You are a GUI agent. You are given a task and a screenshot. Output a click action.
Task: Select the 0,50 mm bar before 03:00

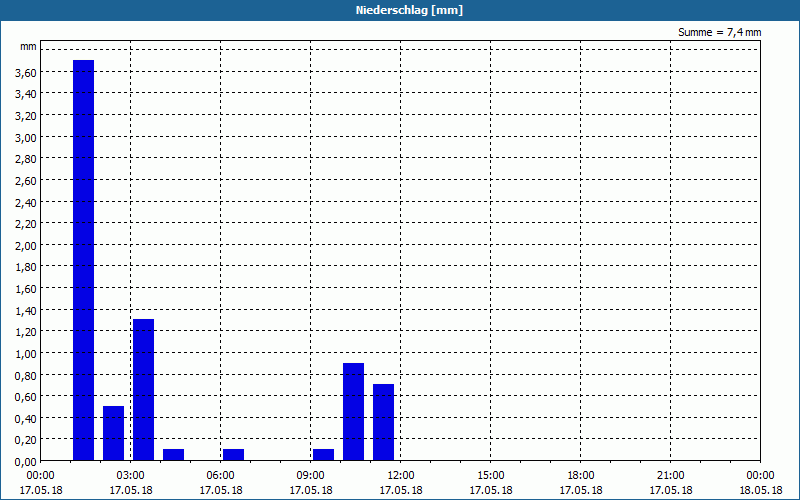click(x=113, y=433)
